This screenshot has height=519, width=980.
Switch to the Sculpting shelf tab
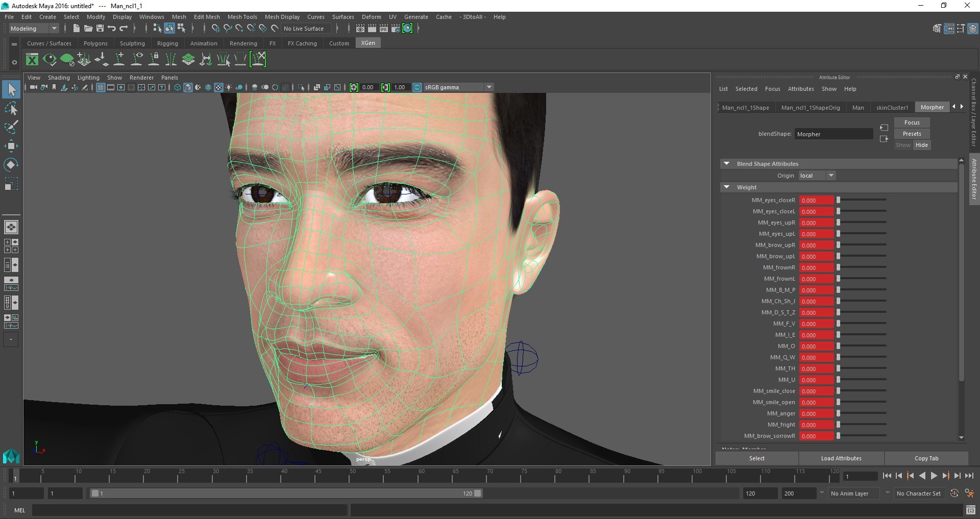132,43
